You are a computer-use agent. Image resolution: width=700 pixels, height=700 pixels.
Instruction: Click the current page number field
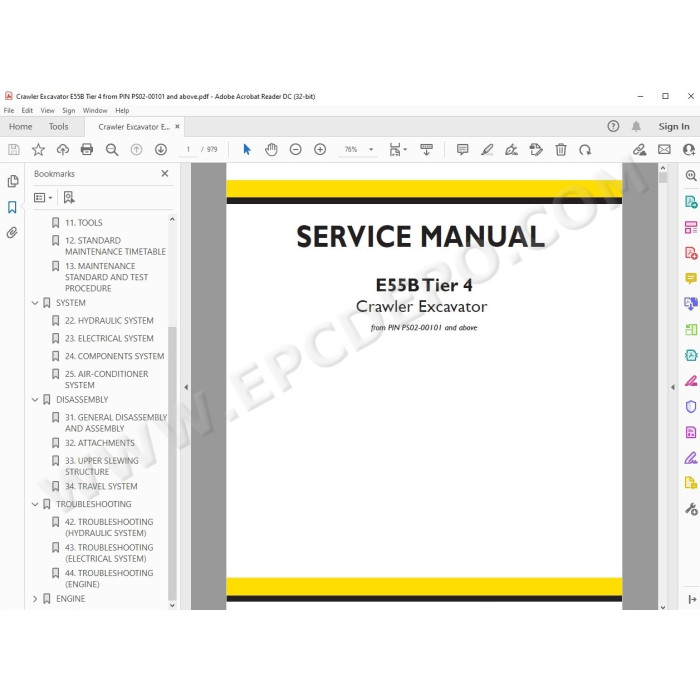coord(188,150)
